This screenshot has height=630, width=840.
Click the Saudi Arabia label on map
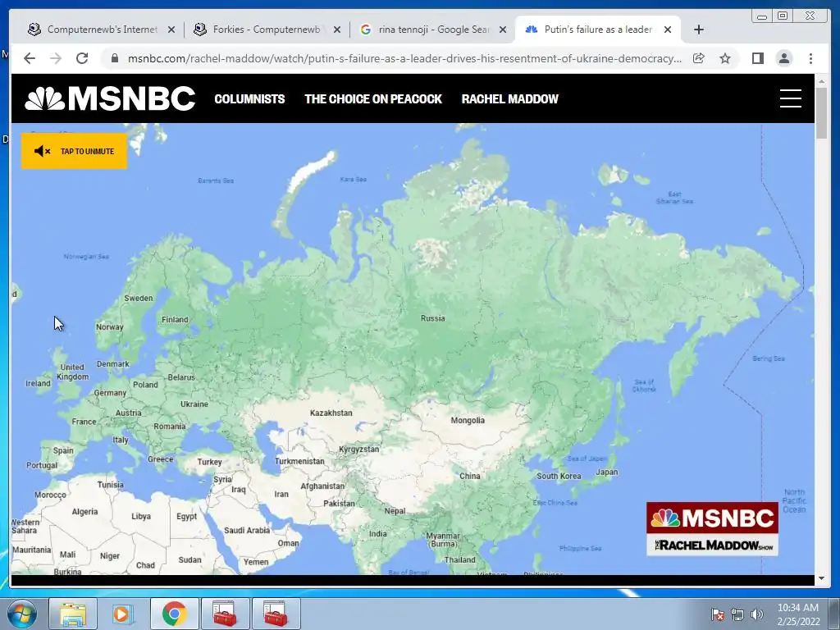[247, 531]
